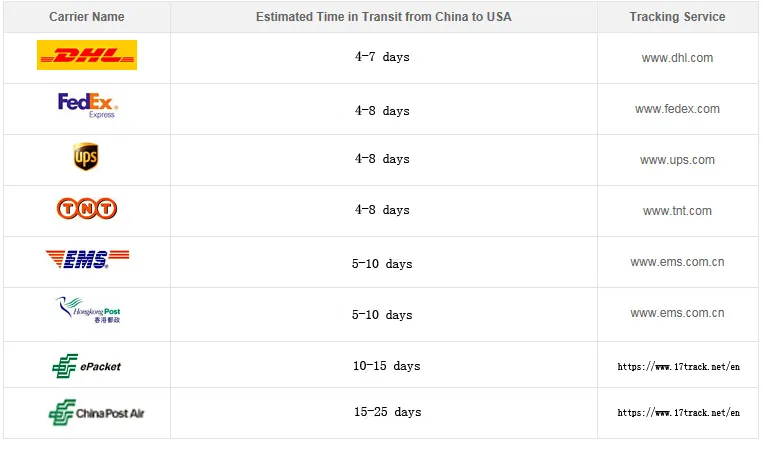This screenshot has width=763, height=453.
Task: Open the www.fedex.com tracking link
Action: point(677,109)
